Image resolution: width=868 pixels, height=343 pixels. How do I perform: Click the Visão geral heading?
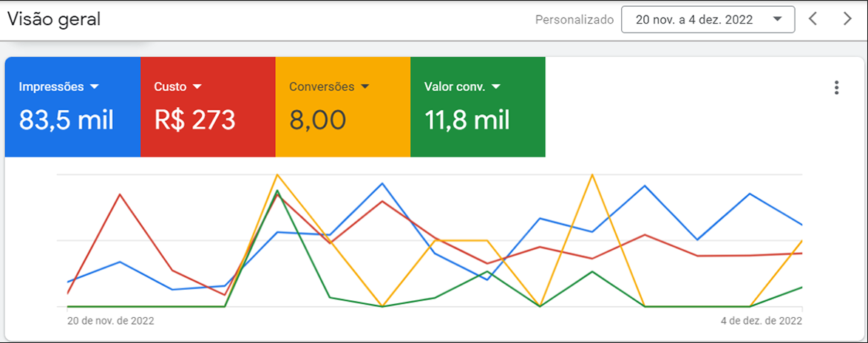[54, 19]
